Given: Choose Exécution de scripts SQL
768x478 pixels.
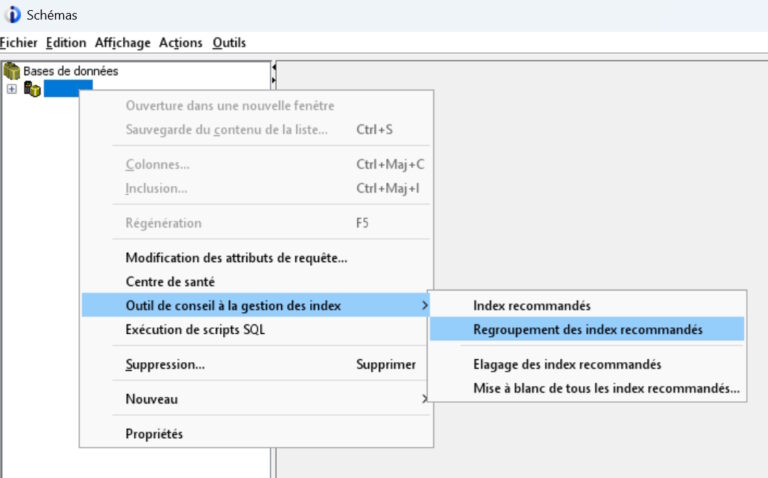Looking at the screenshot, I should point(196,329).
